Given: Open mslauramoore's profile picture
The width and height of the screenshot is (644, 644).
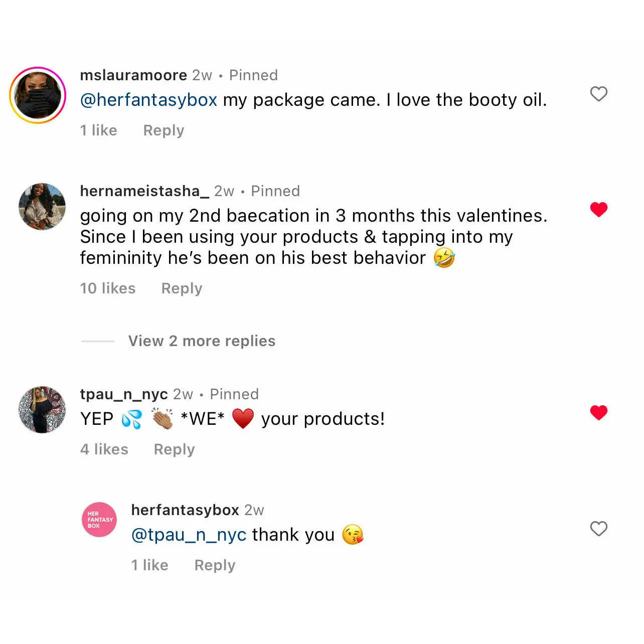Looking at the screenshot, I should tap(38, 95).
